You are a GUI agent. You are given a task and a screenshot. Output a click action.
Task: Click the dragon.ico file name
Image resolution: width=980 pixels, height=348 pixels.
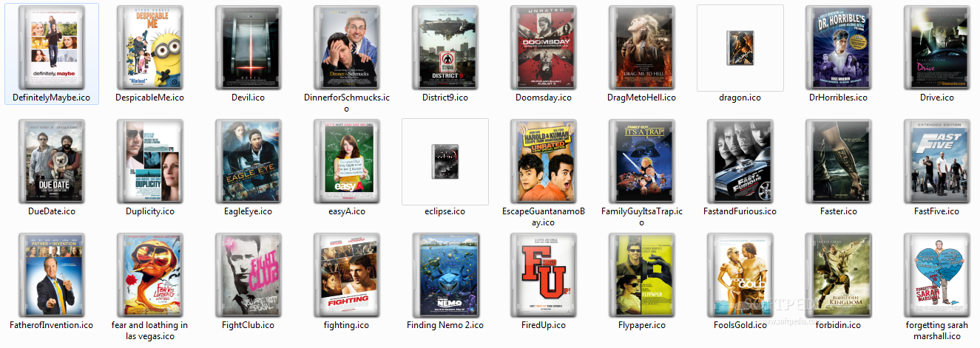tap(740, 98)
